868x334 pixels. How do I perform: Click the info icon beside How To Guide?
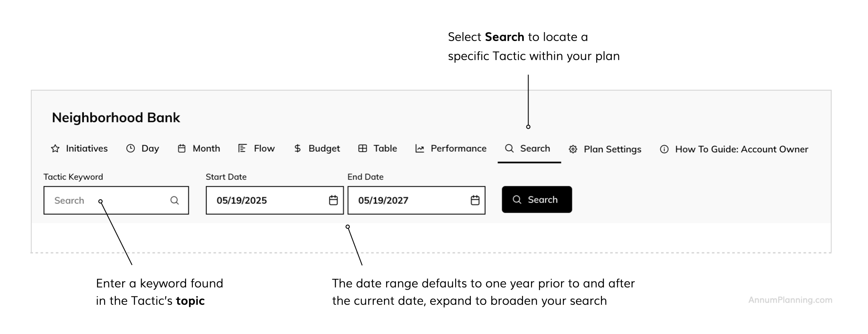pyautogui.click(x=664, y=149)
